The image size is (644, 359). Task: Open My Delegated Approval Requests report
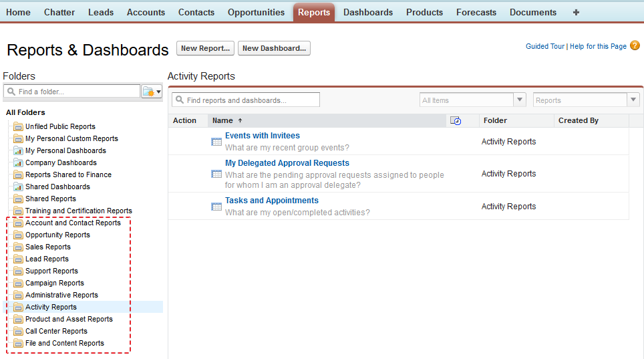(287, 163)
